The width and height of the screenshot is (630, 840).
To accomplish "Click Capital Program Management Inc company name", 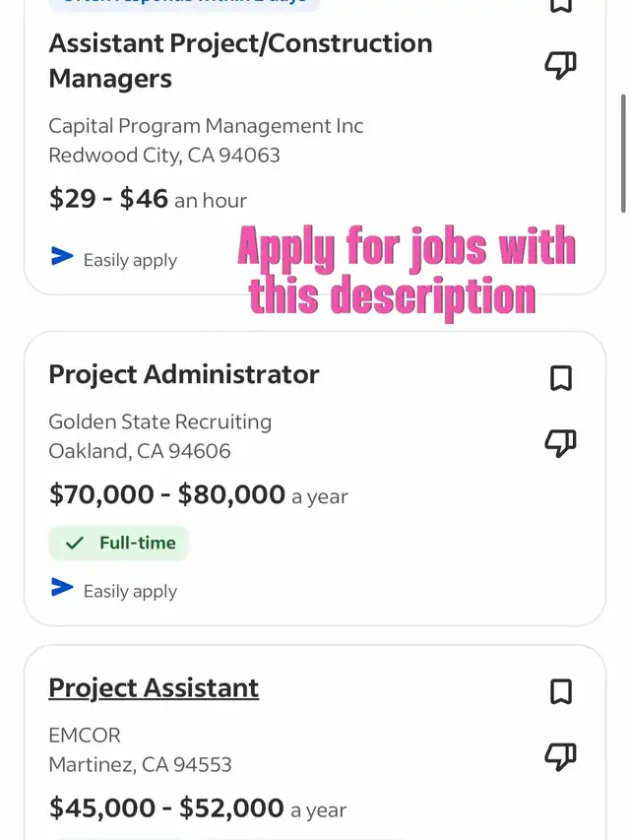I will (x=206, y=126).
